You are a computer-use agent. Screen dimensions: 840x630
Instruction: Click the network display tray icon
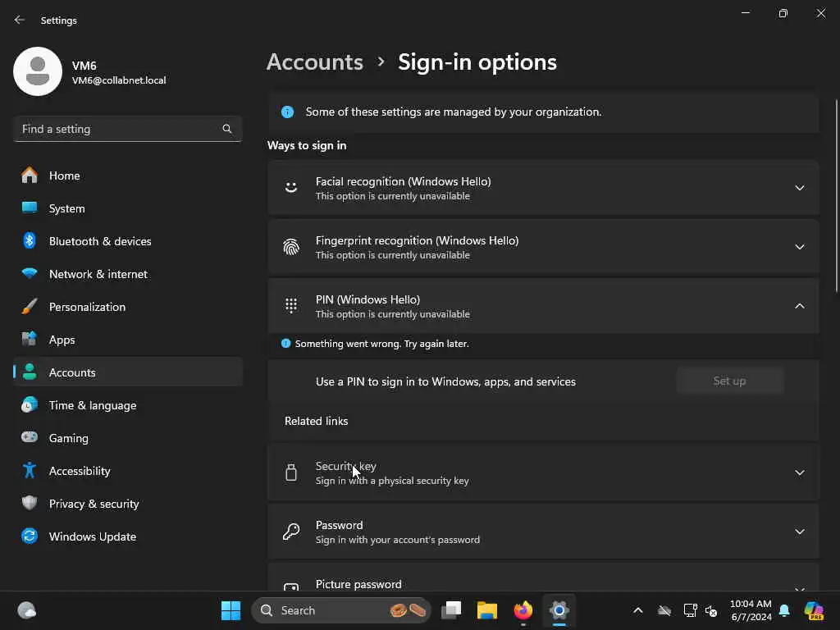(690, 610)
